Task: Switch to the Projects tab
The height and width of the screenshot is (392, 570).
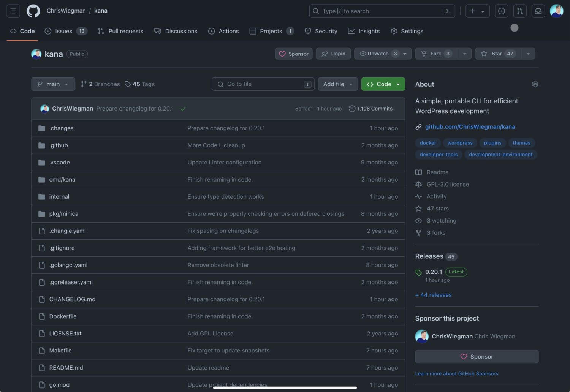Action: click(271, 31)
